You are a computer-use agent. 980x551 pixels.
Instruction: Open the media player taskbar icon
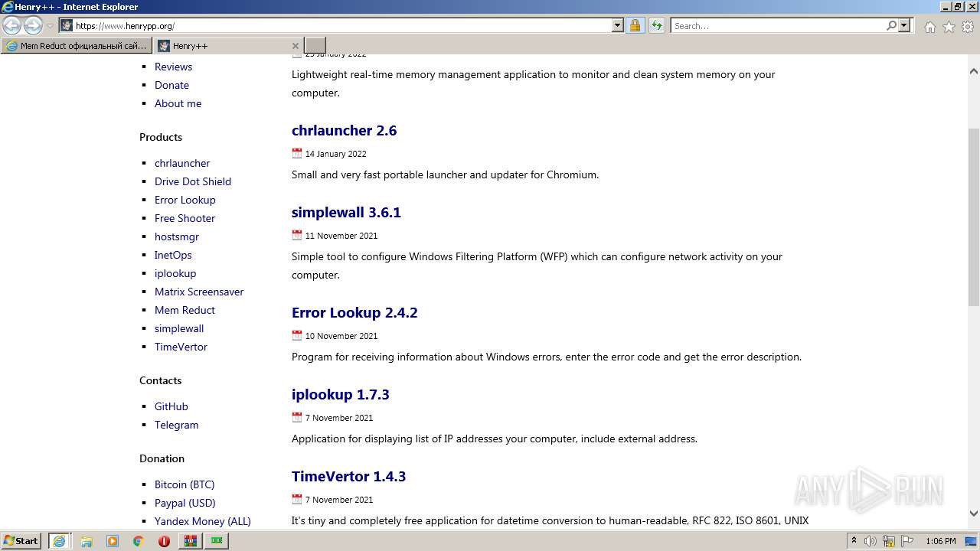[x=113, y=541]
